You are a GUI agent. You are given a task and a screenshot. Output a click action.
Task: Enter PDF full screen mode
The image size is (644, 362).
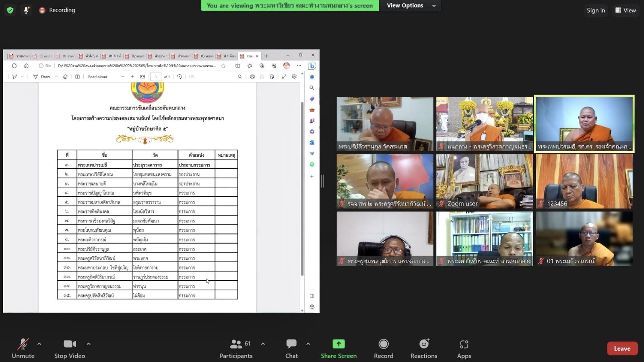pos(284,76)
